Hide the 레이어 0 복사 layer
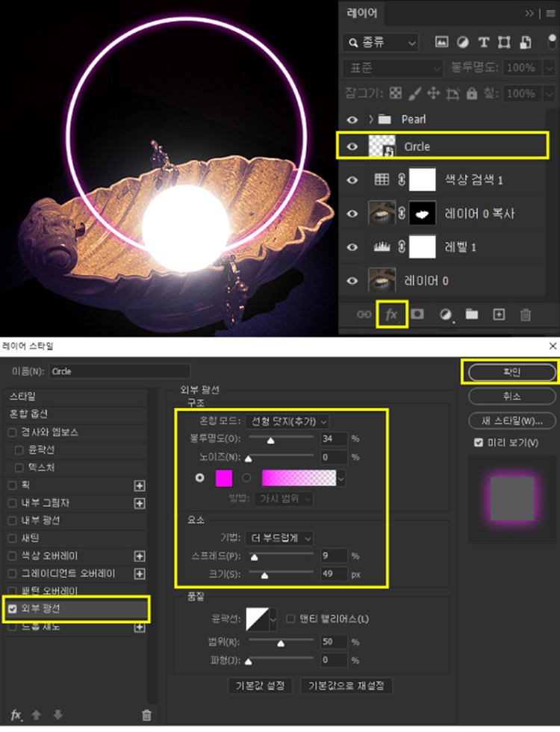560x732 pixels. click(x=352, y=214)
